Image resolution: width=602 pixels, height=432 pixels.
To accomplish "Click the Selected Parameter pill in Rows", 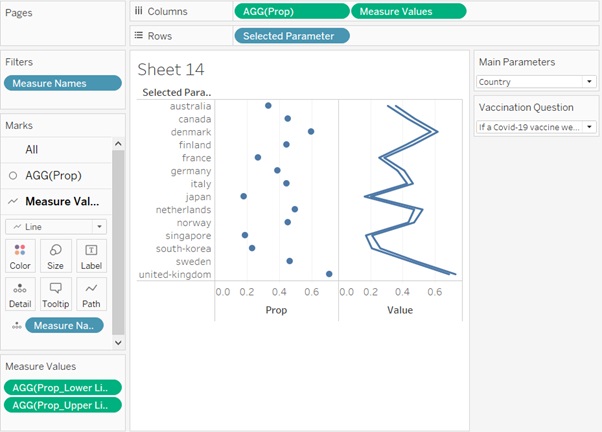I will pos(291,35).
